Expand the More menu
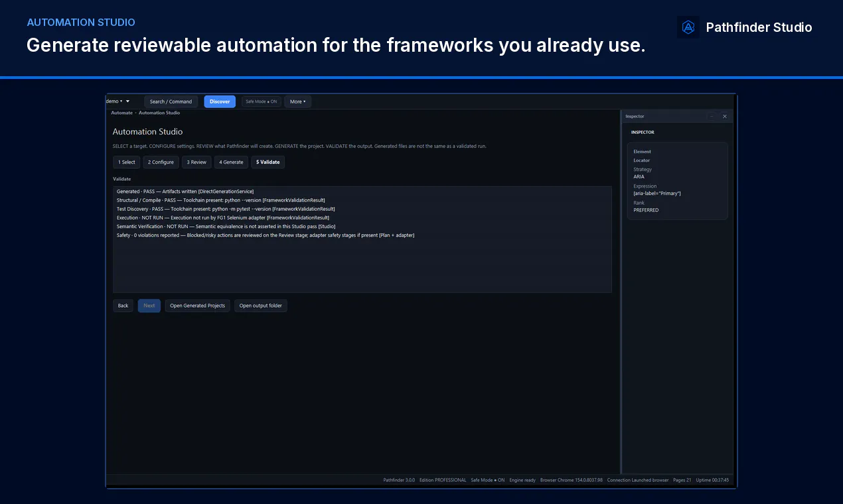This screenshot has width=843, height=504. pos(298,101)
